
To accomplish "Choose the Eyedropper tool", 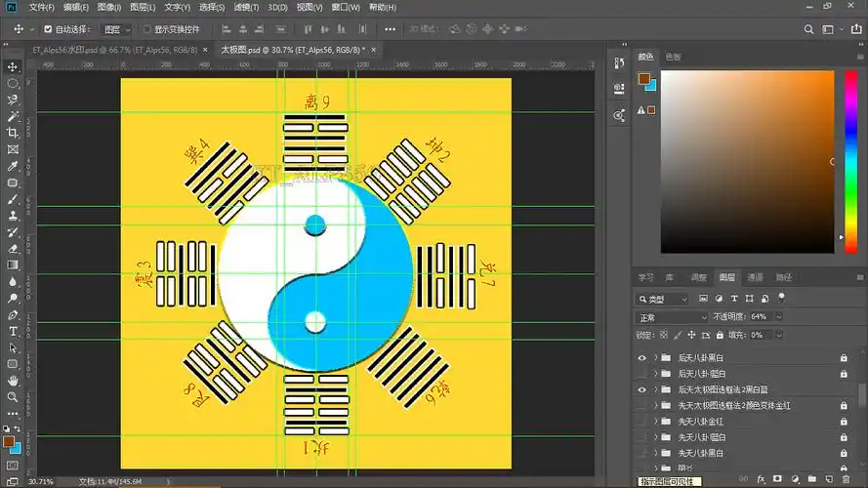I will (13, 166).
